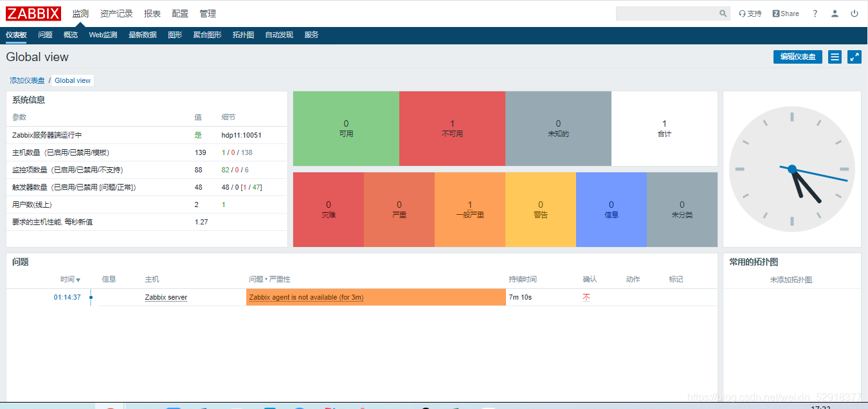Select the 问题 submenu tab
The width and height of the screenshot is (868, 409).
[45, 35]
